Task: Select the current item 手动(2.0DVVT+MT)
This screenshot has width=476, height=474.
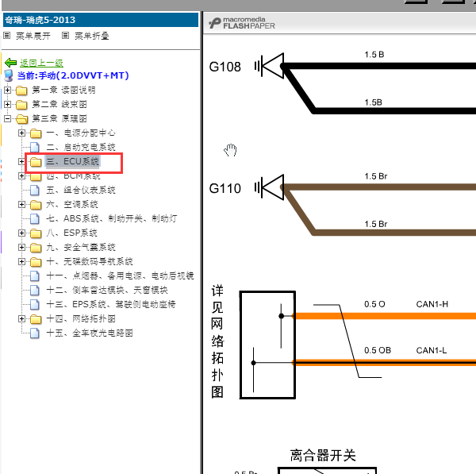Action: 73,75
